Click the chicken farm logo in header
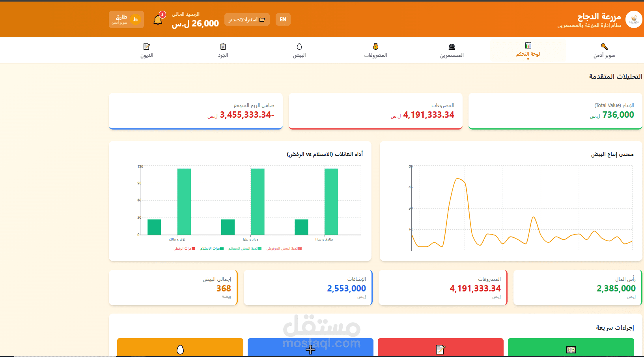The width and height of the screenshot is (644, 357). [634, 19]
